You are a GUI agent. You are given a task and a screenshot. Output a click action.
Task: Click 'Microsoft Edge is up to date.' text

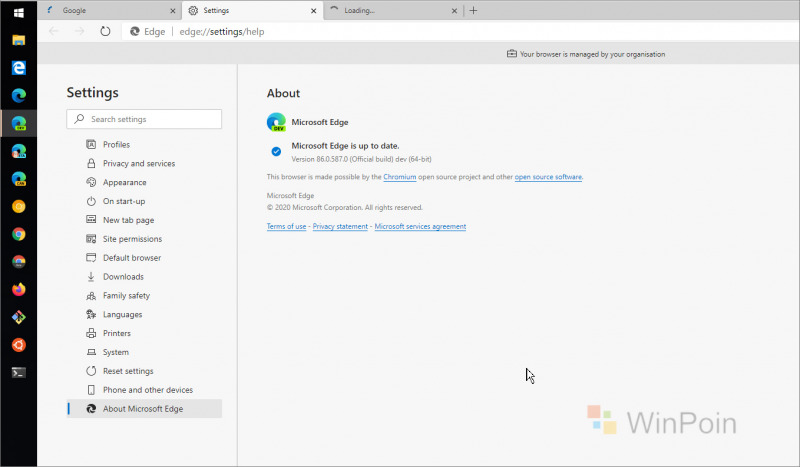[x=345, y=146]
